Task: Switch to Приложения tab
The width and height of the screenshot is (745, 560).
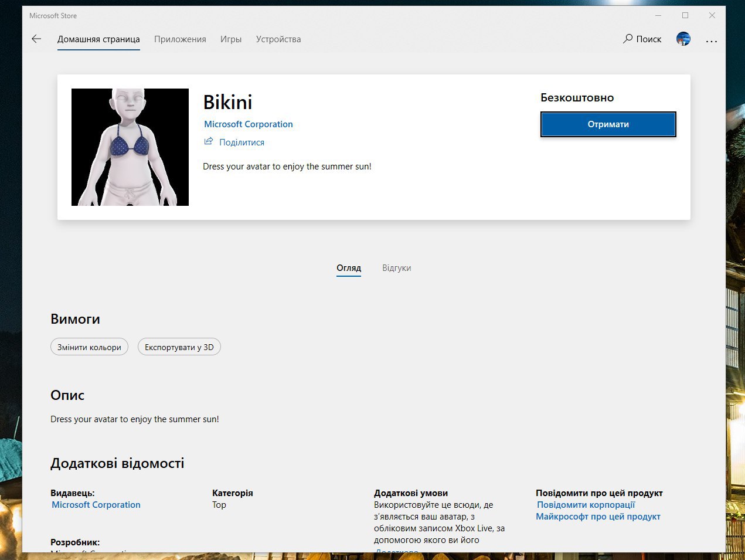Action: click(180, 39)
